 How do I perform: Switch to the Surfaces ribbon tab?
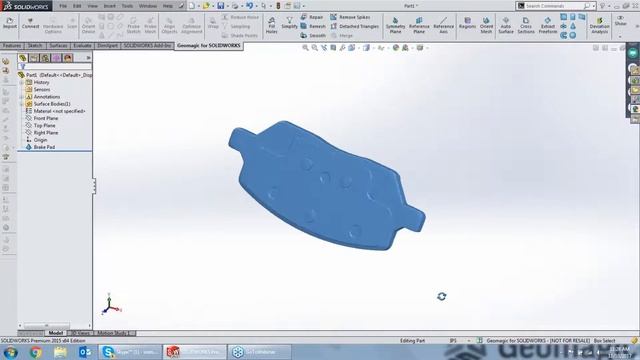[x=58, y=46]
